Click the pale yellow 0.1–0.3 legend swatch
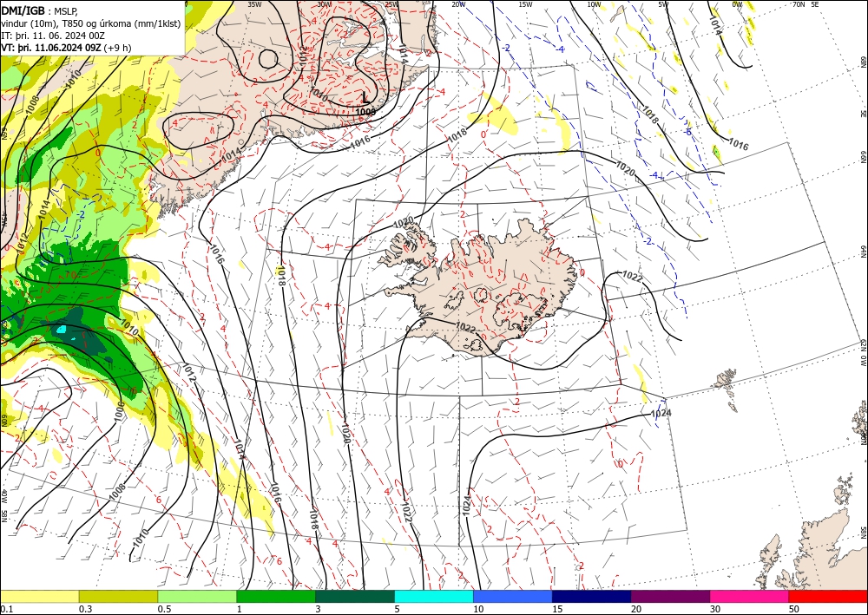Screen dimensions: 868x615 coord(39,596)
